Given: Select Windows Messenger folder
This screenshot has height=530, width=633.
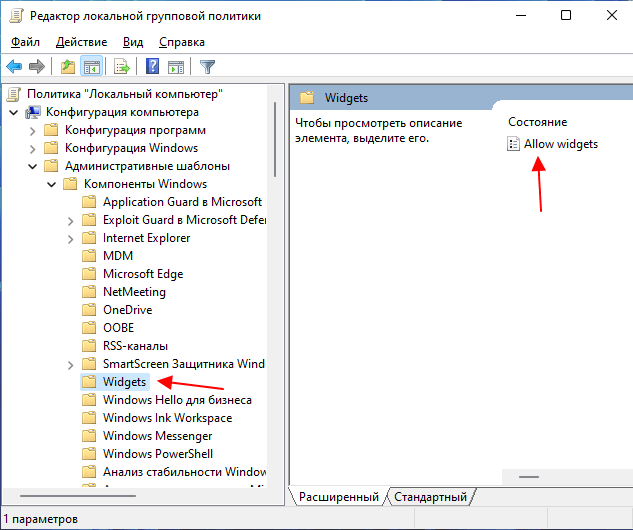Looking at the screenshot, I should [157, 436].
